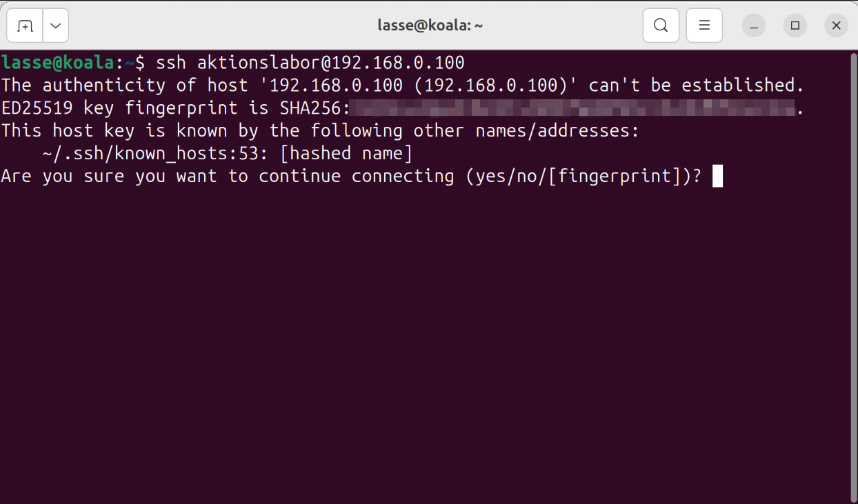Click the blurred SHA256 fingerprint value
The width and height of the screenshot is (858, 504).
[572, 108]
